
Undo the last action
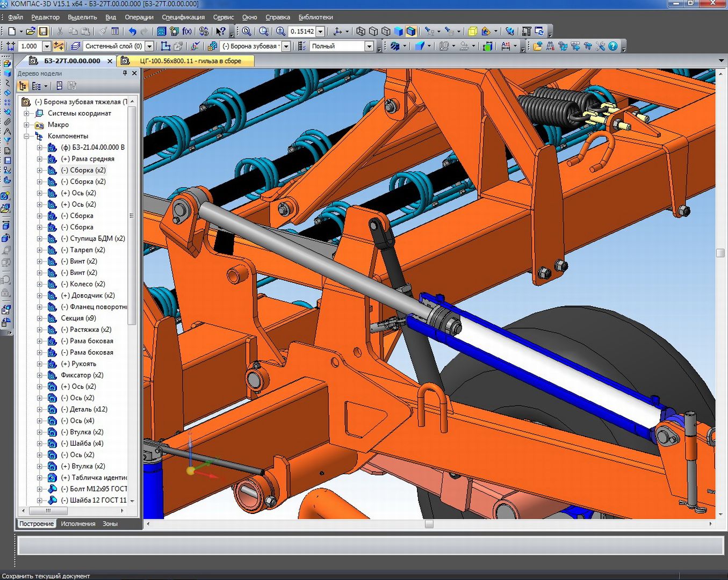pos(132,31)
